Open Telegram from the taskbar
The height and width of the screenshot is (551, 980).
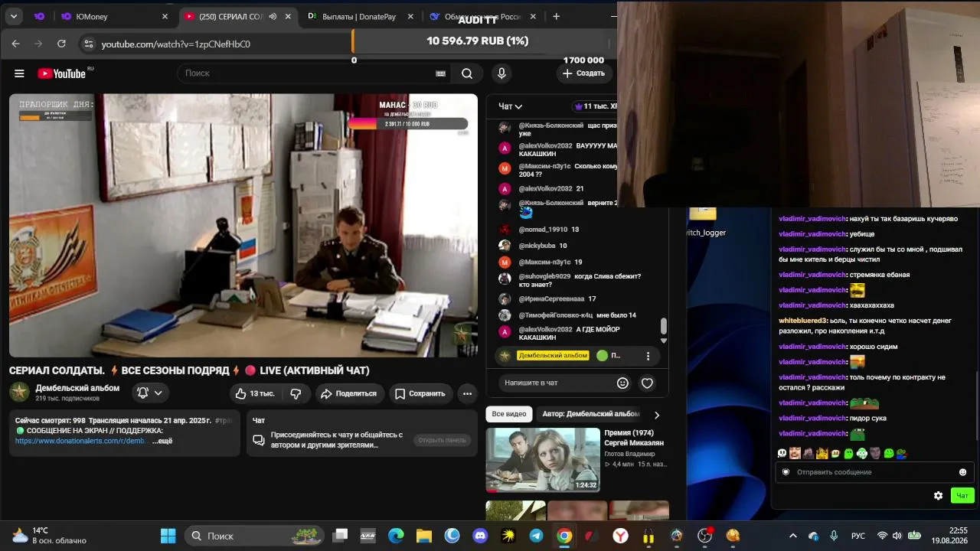click(x=536, y=536)
